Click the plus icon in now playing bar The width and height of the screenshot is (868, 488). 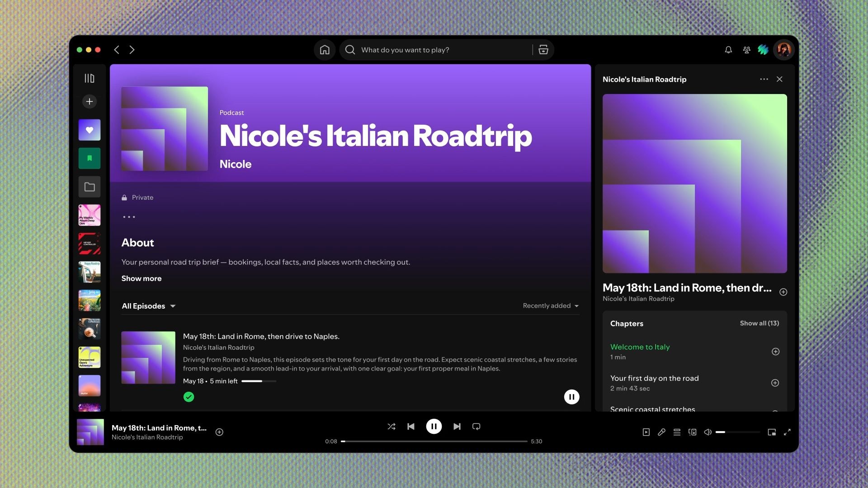[219, 432]
